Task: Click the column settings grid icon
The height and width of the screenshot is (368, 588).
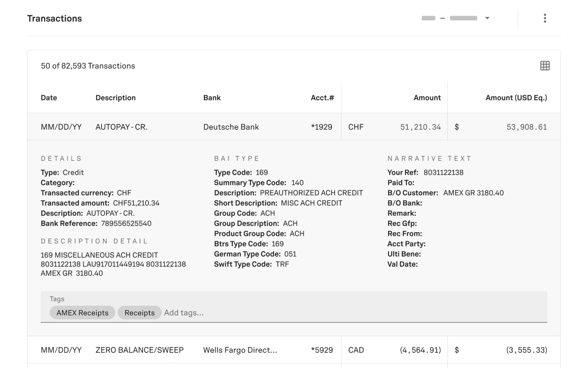Action: 544,66
